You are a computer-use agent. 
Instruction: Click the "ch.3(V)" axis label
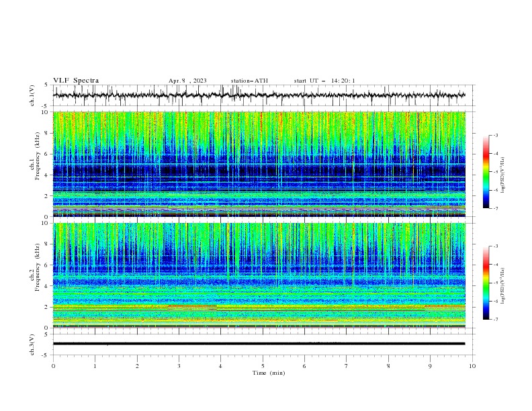[x=32, y=345]
